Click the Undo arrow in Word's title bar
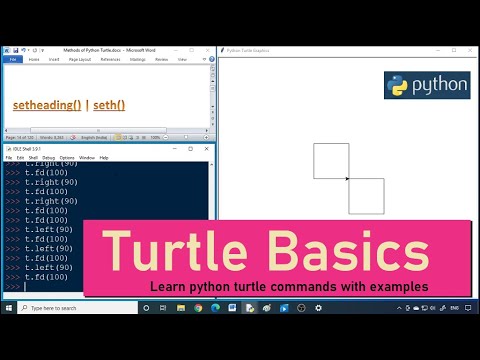 23,50
